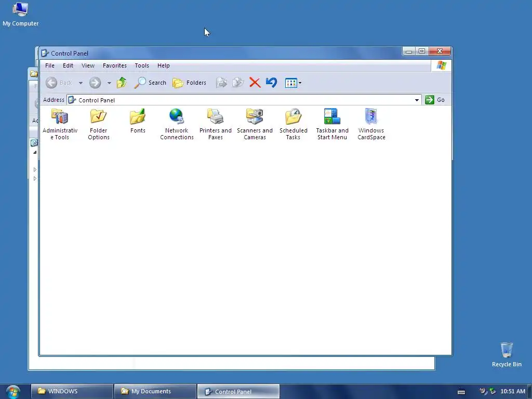Viewport: 532px width, 399px height.
Task: Open the Favorites menu
Action: click(x=115, y=65)
